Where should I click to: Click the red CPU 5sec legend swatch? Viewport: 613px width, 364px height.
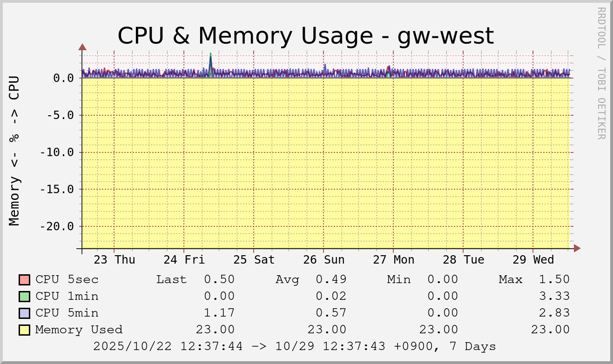click(25, 280)
